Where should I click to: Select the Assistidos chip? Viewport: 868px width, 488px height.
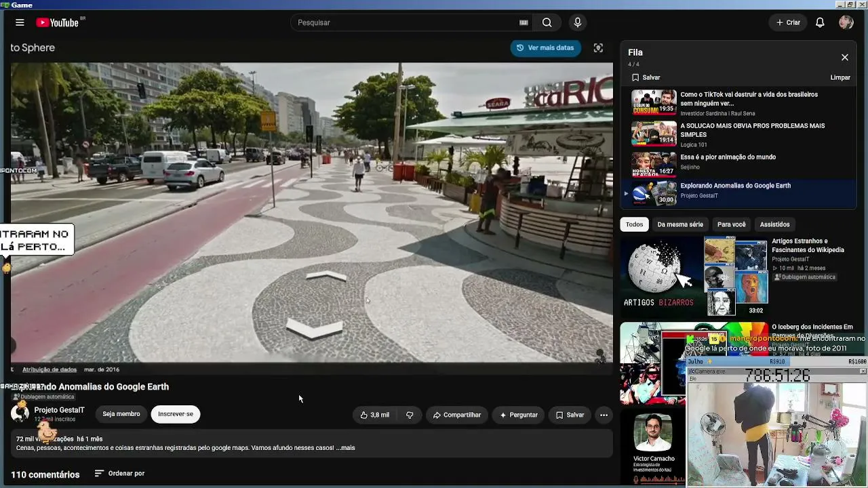(774, 224)
